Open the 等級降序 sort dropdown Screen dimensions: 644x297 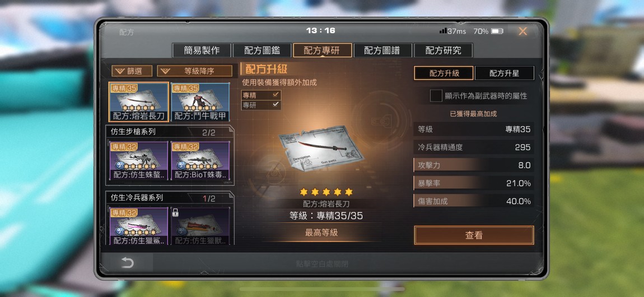[x=195, y=71]
